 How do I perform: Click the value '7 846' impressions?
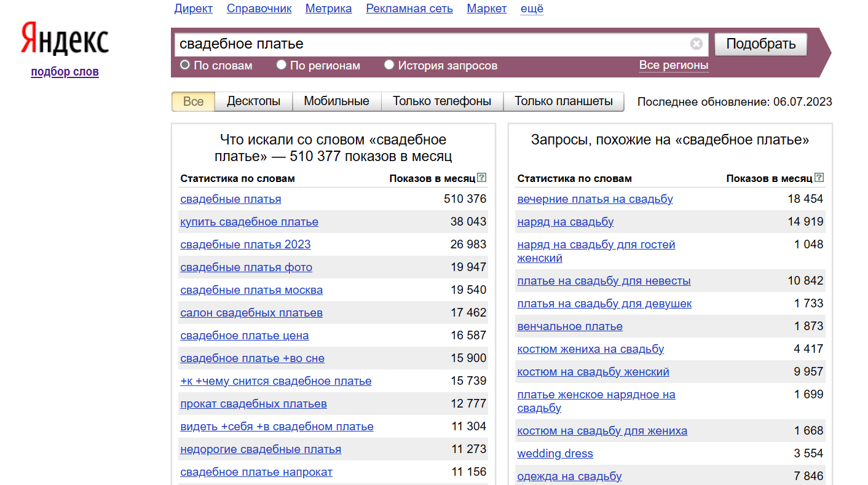808,476
